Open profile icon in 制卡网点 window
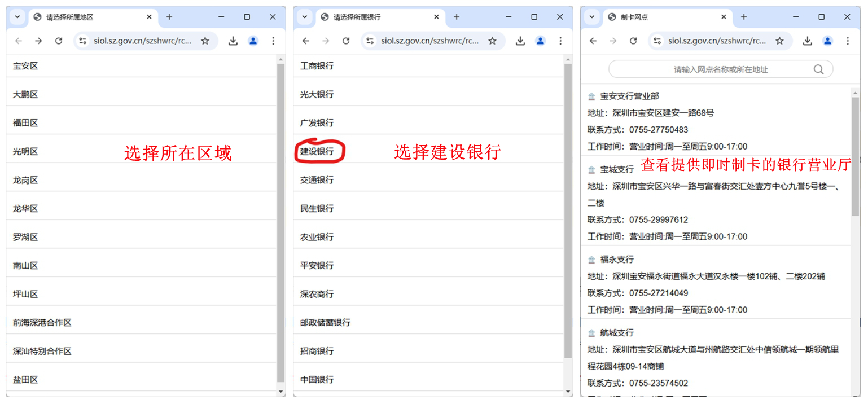868x404 pixels. (828, 41)
